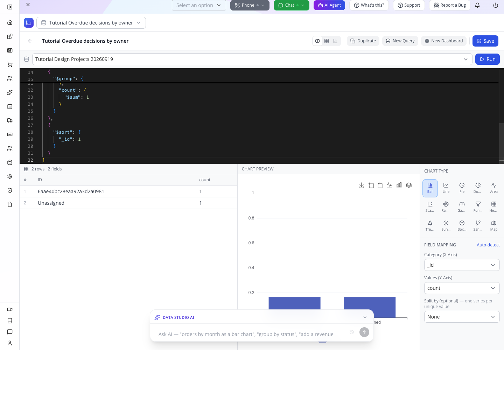The height and width of the screenshot is (420, 504).
Task: Pick the Area chart type
Action: pyautogui.click(x=494, y=188)
